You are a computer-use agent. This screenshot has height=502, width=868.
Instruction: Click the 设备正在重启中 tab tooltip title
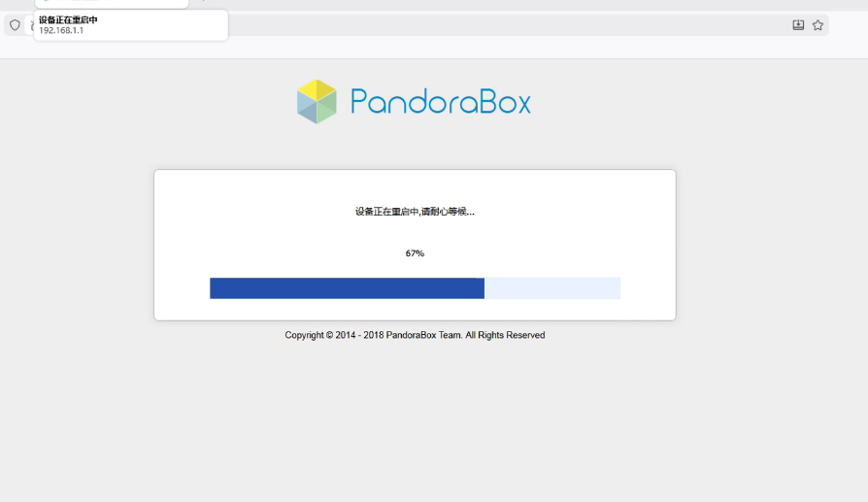pyautogui.click(x=68, y=20)
